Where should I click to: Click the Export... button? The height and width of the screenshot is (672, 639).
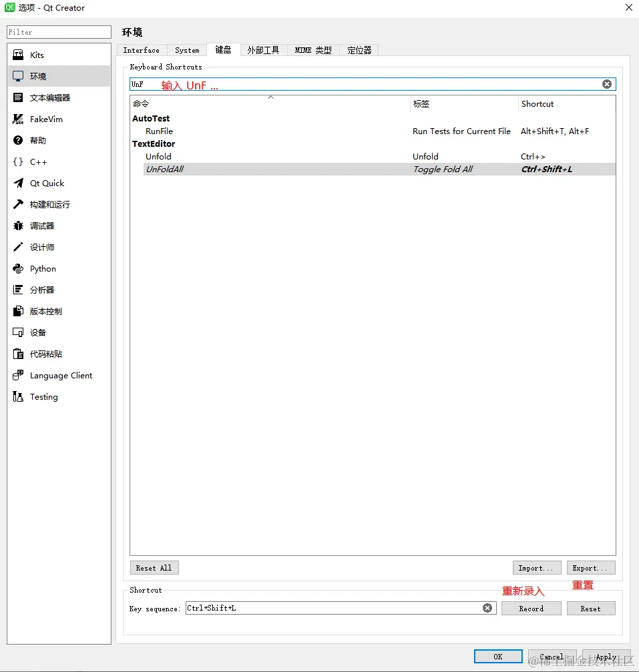(x=591, y=568)
